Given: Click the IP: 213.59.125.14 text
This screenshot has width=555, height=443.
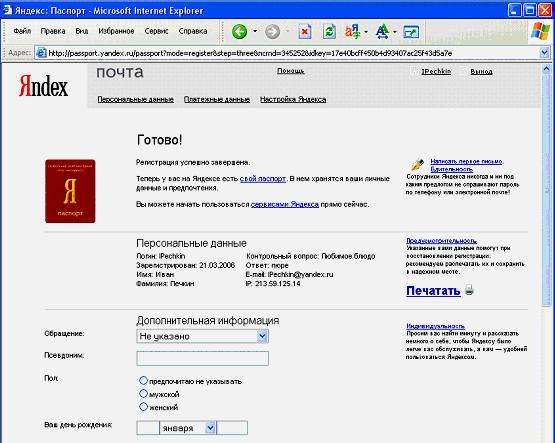Looking at the screenshot, I should pyautogui.click(x=273, y=283).
